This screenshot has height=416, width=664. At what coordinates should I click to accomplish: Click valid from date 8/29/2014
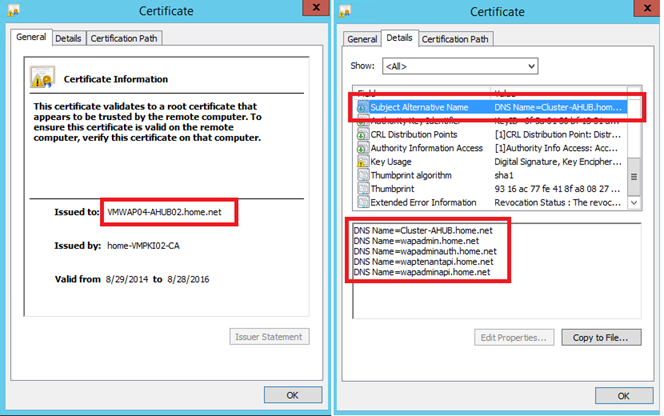(127, 279)
